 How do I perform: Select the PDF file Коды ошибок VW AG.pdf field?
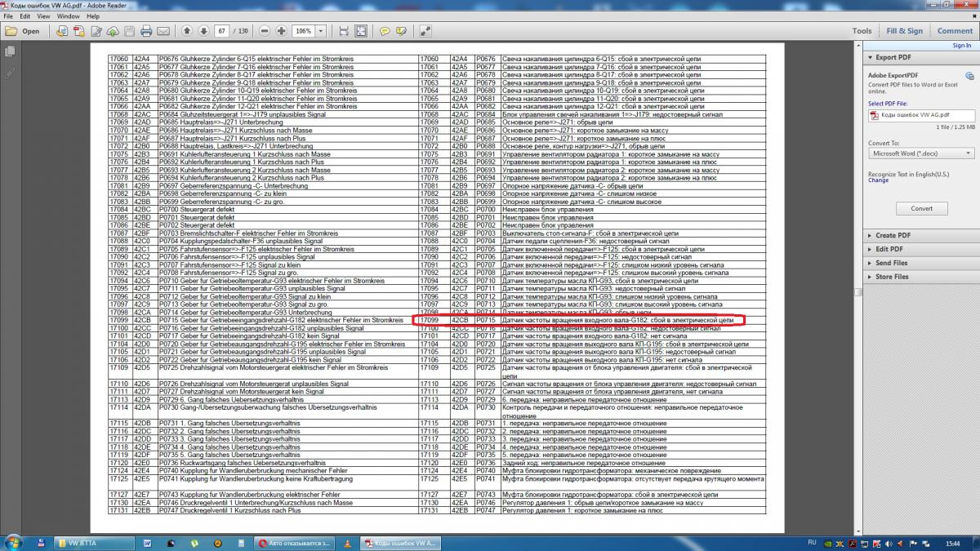[921, 115]
